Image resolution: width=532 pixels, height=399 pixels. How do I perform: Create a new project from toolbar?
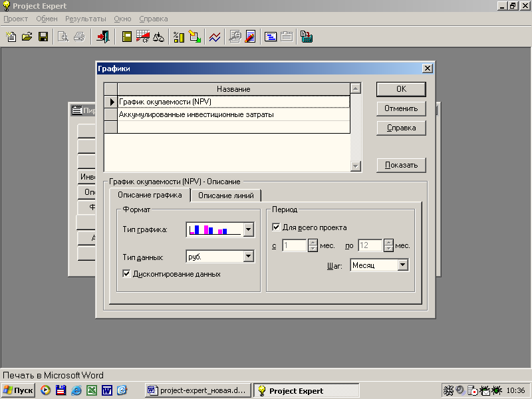11,37
